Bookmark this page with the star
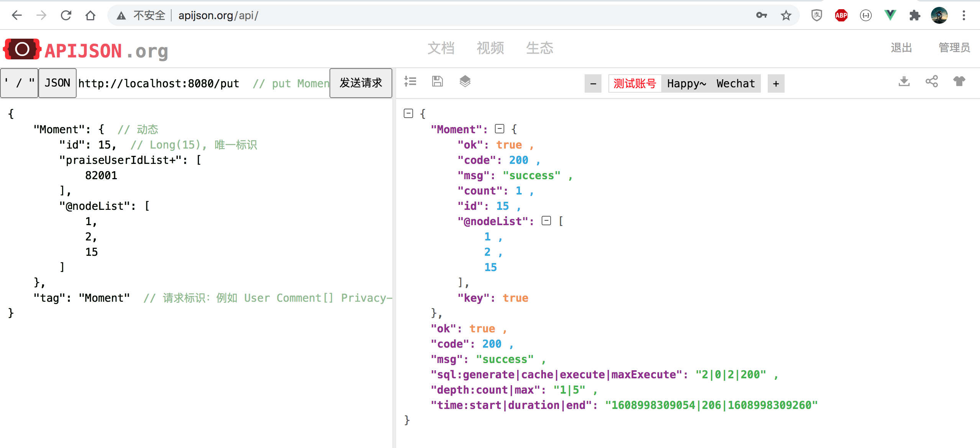 786,15
